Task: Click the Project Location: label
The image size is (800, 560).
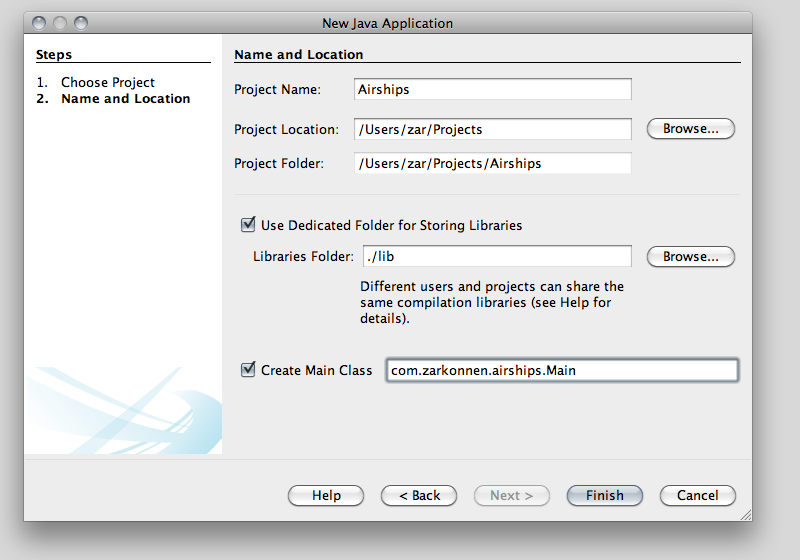Action: 286,130
